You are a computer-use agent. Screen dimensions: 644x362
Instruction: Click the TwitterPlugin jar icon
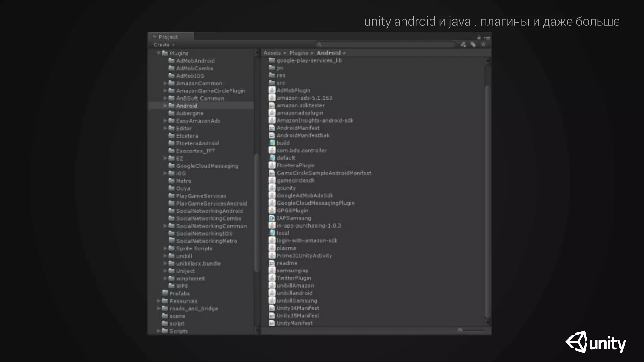click(272, 278)
